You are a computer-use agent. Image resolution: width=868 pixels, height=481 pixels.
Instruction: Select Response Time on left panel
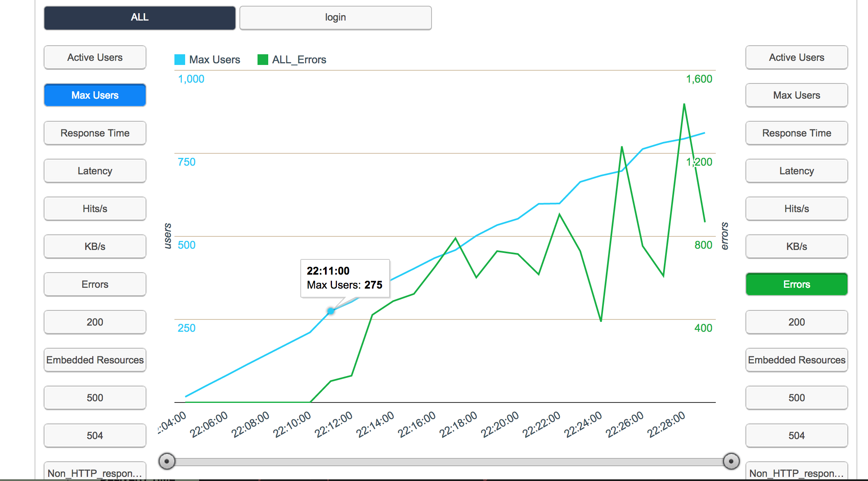tap(95, 133)
